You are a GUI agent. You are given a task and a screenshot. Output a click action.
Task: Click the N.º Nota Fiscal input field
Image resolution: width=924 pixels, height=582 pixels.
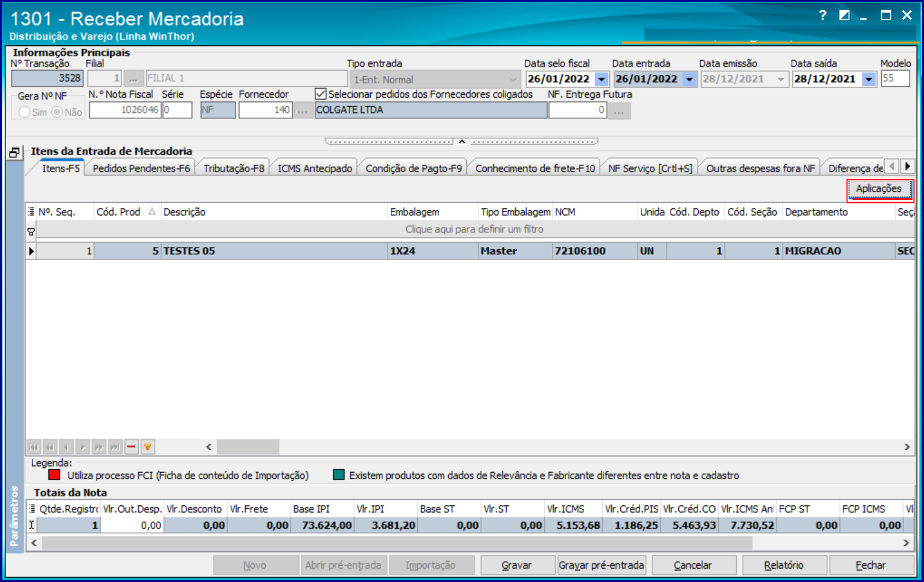pyautogui.click(x=125, y=110)
